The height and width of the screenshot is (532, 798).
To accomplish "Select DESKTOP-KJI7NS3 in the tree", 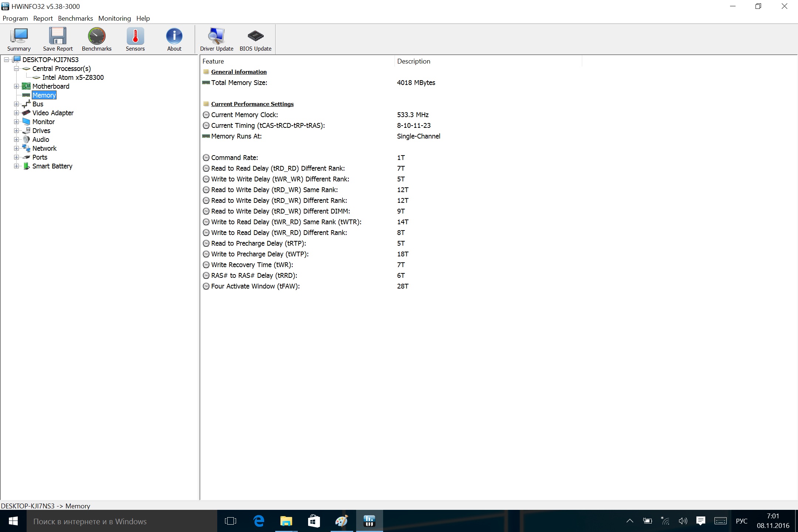I will coord(50,59).
